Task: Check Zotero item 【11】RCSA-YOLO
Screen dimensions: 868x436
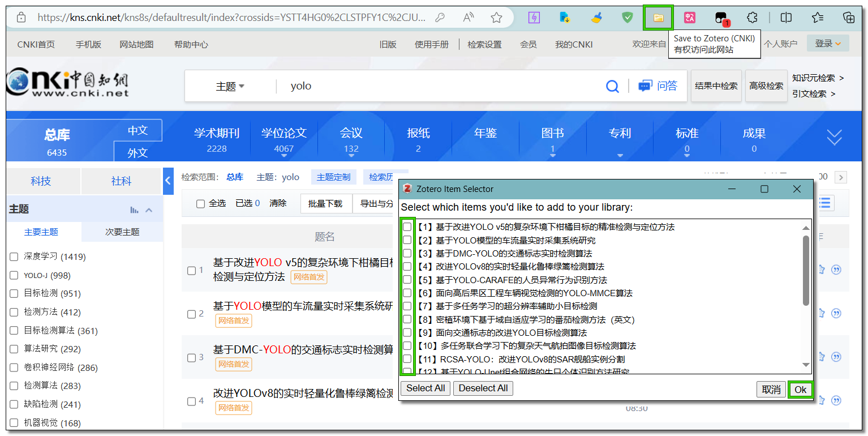Action: [x=407, y=359]
